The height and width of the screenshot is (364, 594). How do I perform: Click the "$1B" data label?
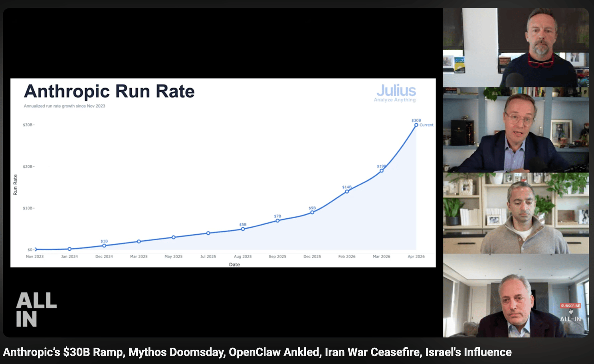[104, 241]
